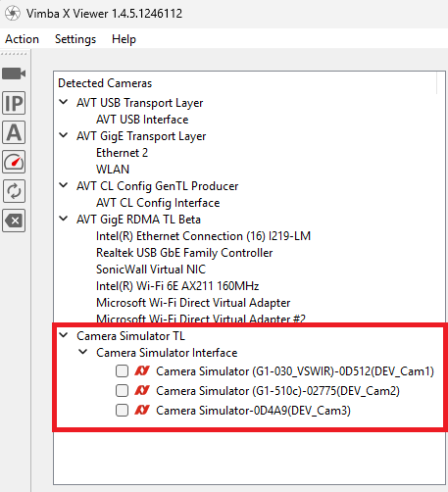Click the AVT GigE Transport Layer label
The height and width of the screenshot is (492, 448).
pos(141,136)
